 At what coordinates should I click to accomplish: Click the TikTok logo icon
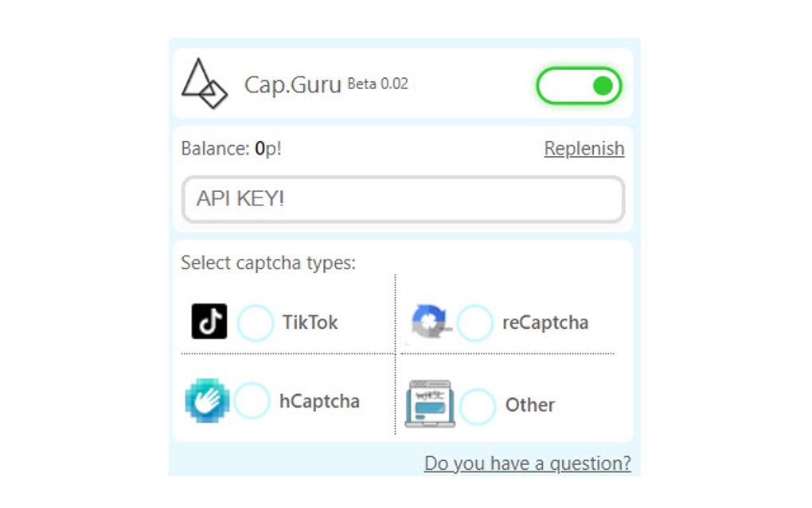click(x=209, y=322)
